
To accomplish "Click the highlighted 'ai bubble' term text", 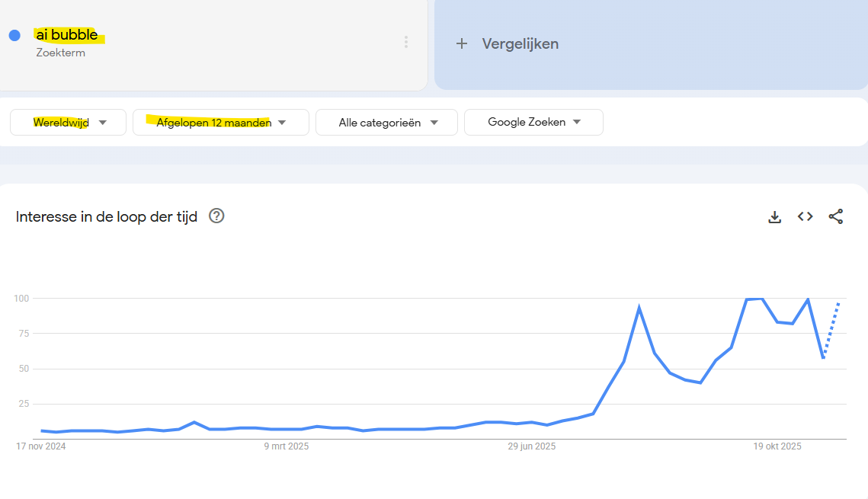I will [x=68, y=34].
